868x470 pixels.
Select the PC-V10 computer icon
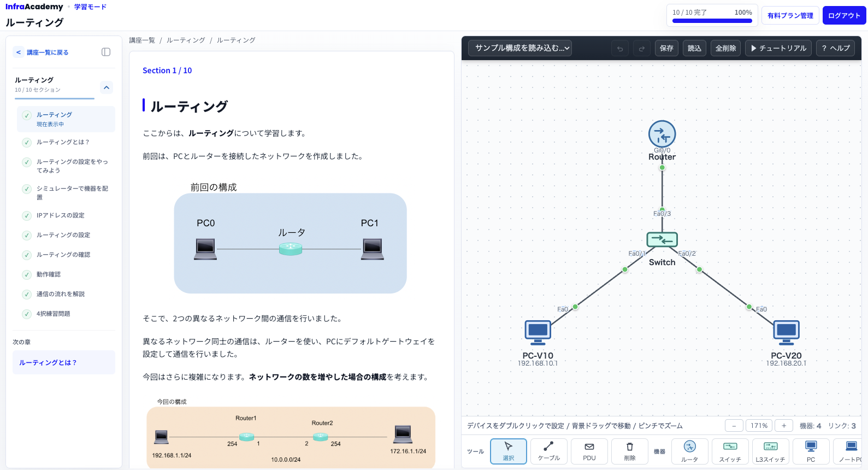pyautogui.click(x=538, y=332)
